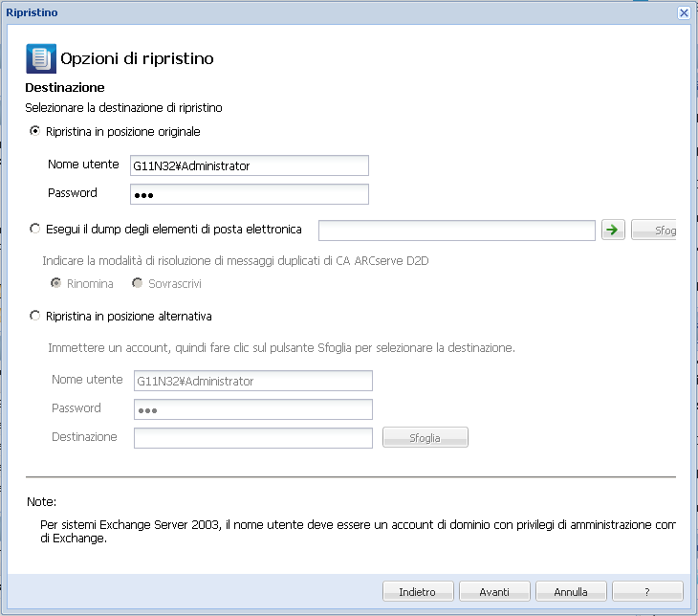Cancel the restore with Annulla
698x616 pixels.
(x=571, y=591)
